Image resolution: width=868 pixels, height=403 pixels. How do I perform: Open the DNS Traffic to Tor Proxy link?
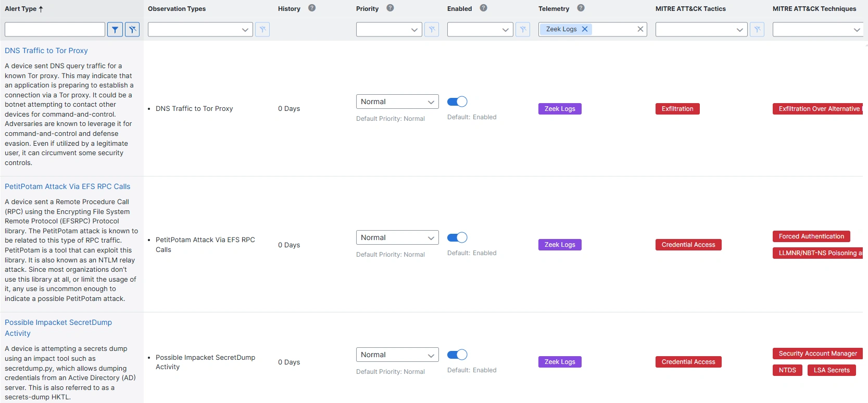pos(46,51)
